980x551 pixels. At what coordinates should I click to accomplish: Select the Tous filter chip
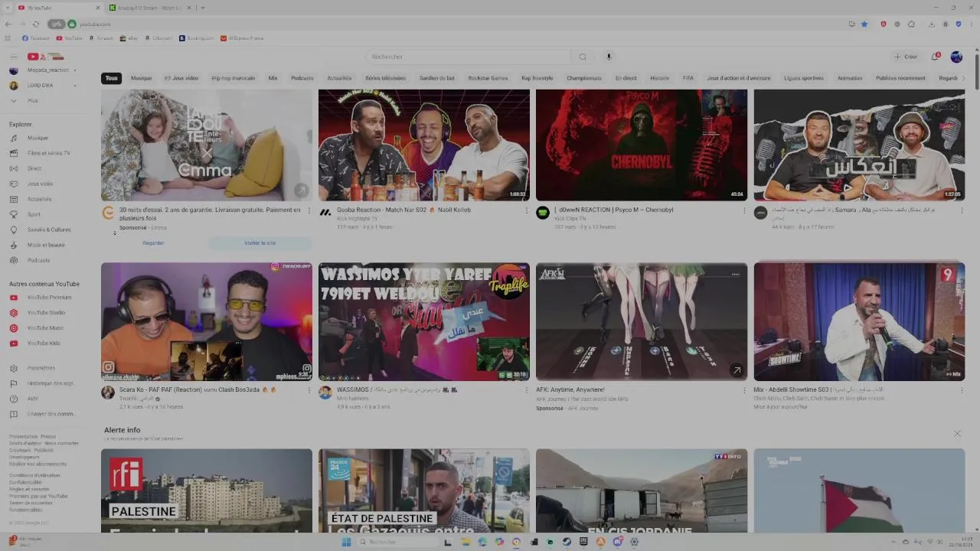coord(112,78)
